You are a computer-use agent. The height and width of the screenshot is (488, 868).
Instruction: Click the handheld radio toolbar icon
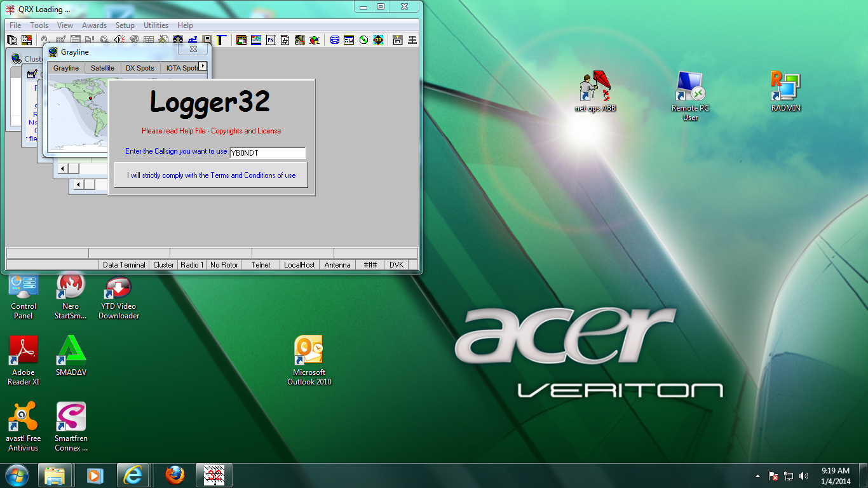[207, 40]
